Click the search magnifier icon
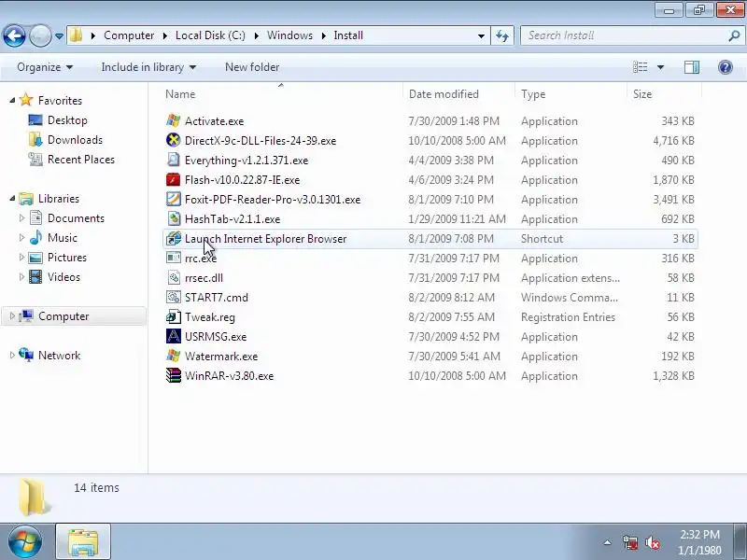 pyautogui.click(x=734, y=35)
